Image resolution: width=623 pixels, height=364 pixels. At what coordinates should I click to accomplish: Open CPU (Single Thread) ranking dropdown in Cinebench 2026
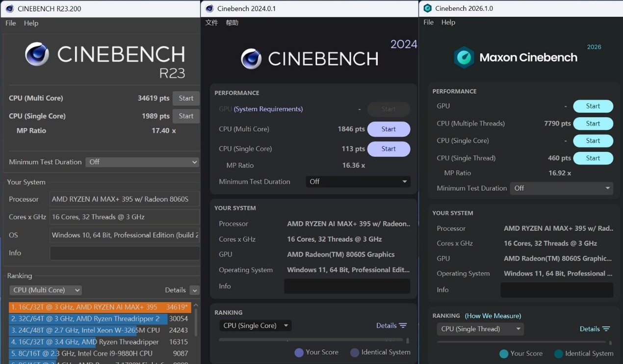point(480,329)
